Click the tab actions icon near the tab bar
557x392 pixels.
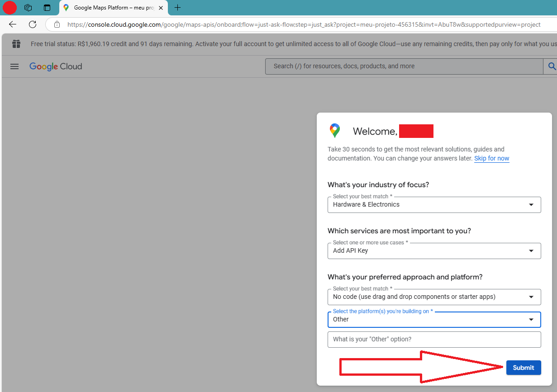click(47, 7)
